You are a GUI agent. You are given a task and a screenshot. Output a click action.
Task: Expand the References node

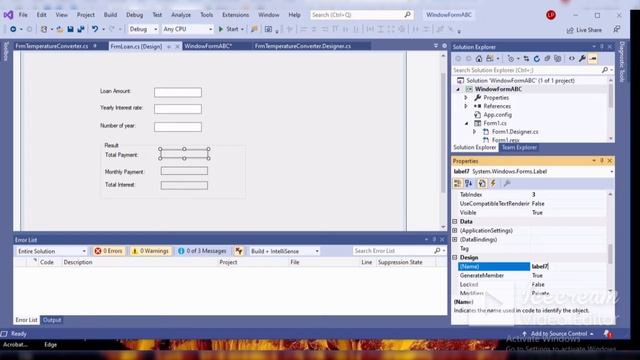[x=466, y=106]
